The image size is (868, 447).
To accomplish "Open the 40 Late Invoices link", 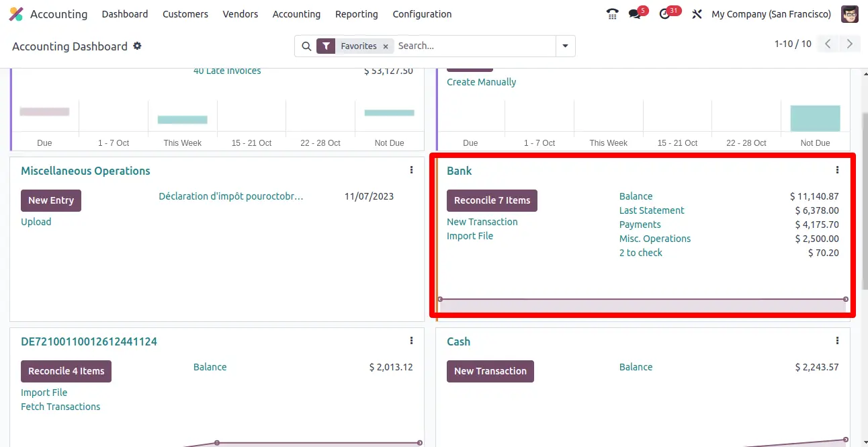I will [227, 71].
